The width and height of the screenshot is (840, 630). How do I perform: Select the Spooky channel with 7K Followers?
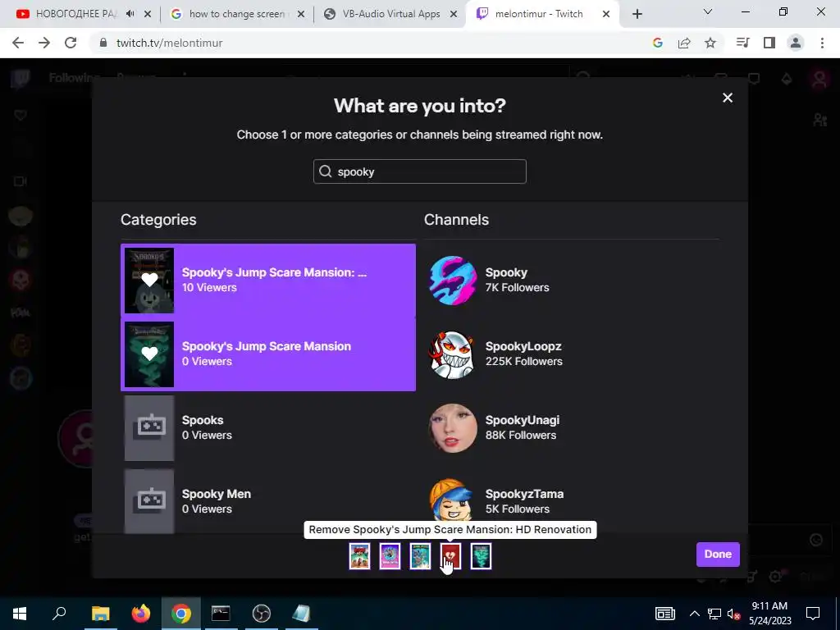[x=572, y=281]
